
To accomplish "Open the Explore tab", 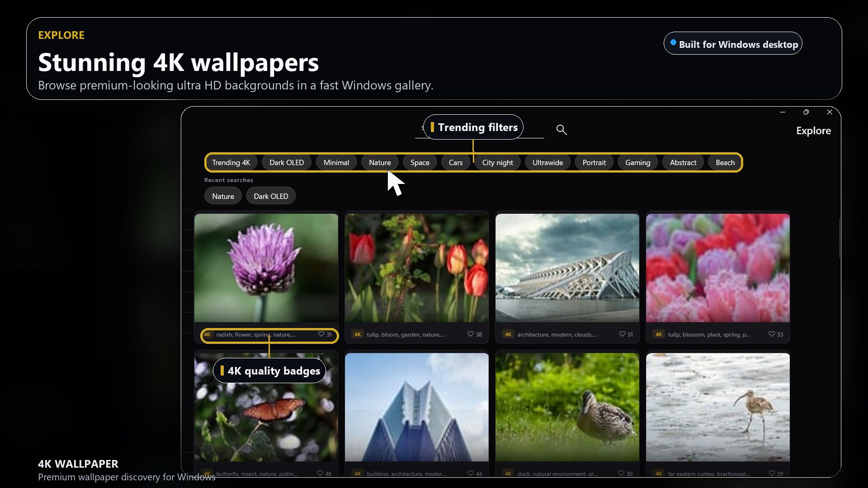I will coord(813,131).
